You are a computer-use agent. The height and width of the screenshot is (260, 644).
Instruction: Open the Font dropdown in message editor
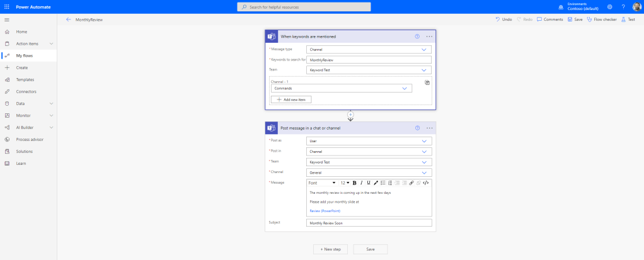321,183
